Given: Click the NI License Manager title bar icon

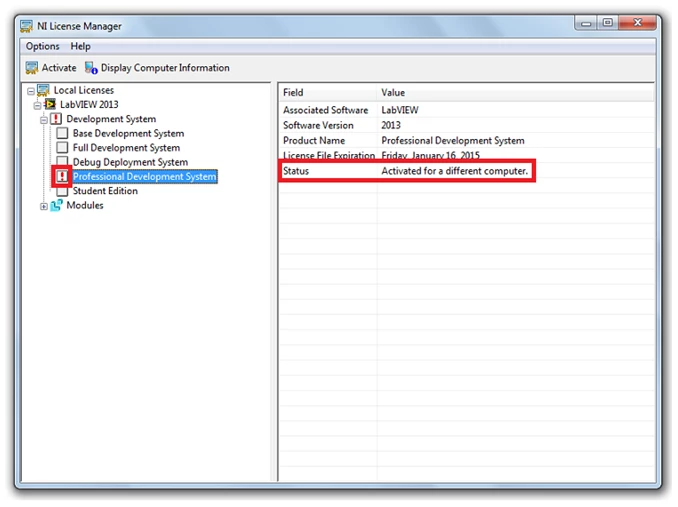Looking at the screenshot, I should tap(26, 26).
